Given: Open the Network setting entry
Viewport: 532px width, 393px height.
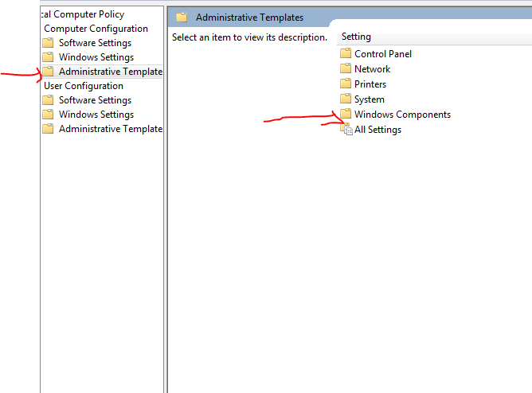Looking at the screenshot, I should click(x=372, y=69).
